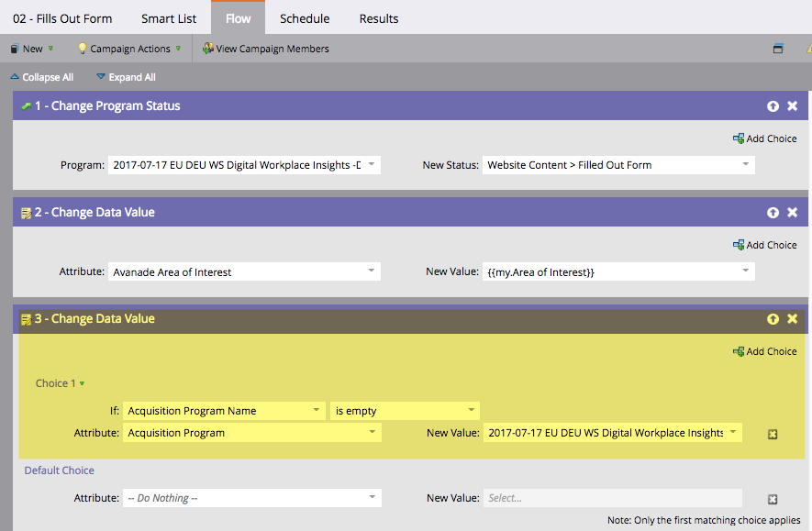812x531 pixels.
Task: Click the window panel icon in toolbar
Action: (x=778, y=48)
